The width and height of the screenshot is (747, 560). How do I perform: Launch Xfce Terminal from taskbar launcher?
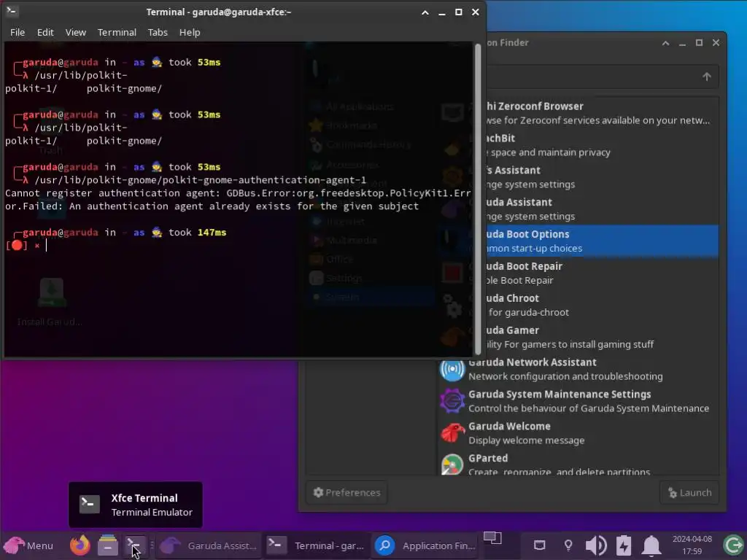[134, 545]
